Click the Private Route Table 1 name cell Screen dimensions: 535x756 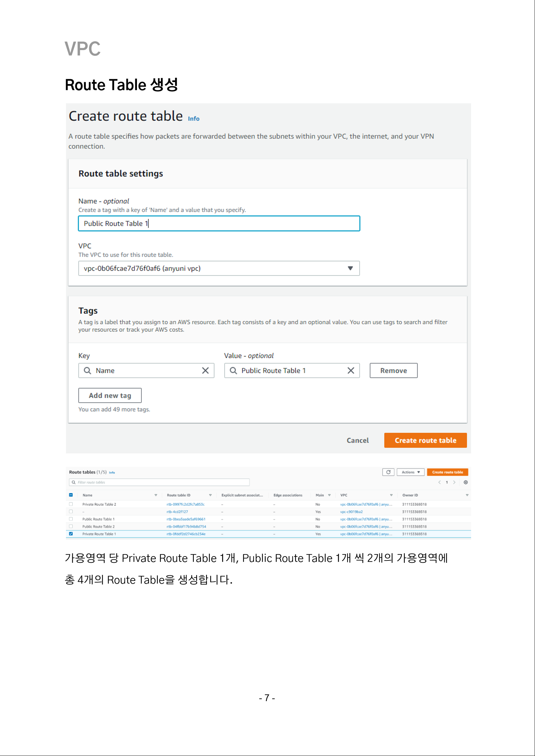tap(99, 534)
